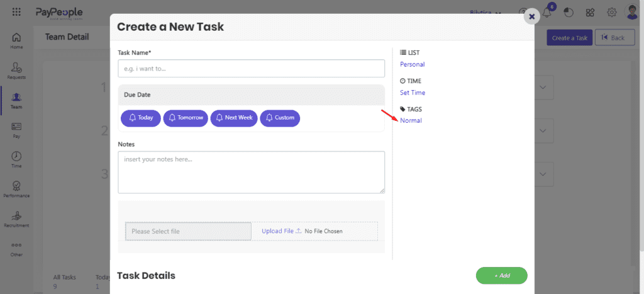This screenshot has height=294, width=644.
Task: Go to Home in the sidebar
Action: pos(16,41)
